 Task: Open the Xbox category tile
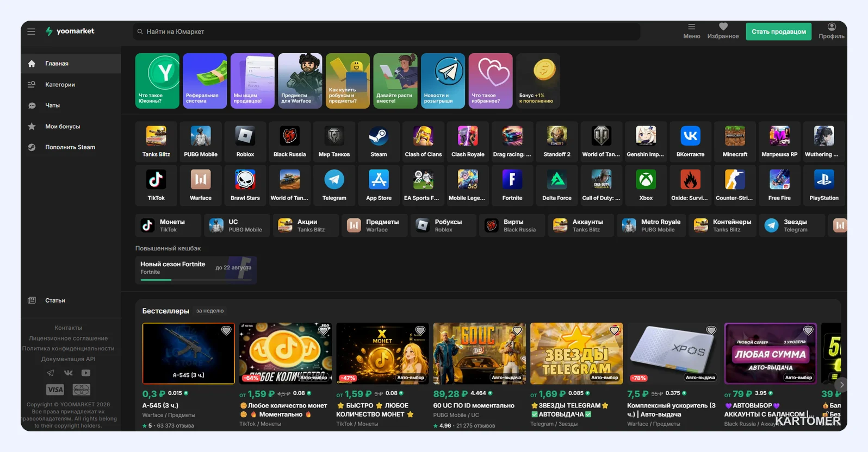pyautogui.click(x=646, y=185)
